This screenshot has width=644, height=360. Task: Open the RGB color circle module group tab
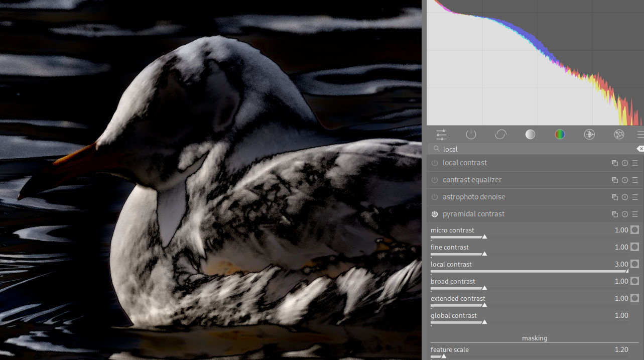click(560, 134)
